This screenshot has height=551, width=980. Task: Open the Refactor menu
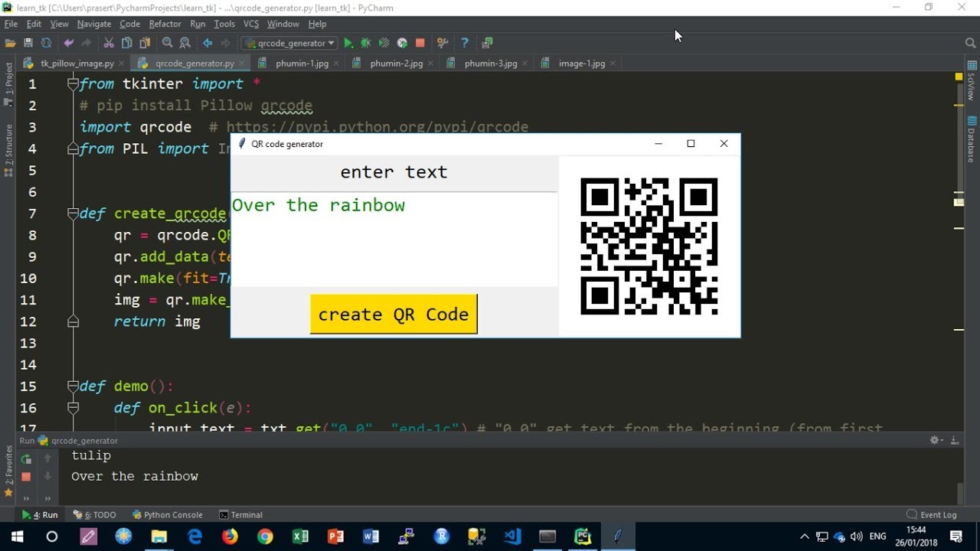coord(165,24)
